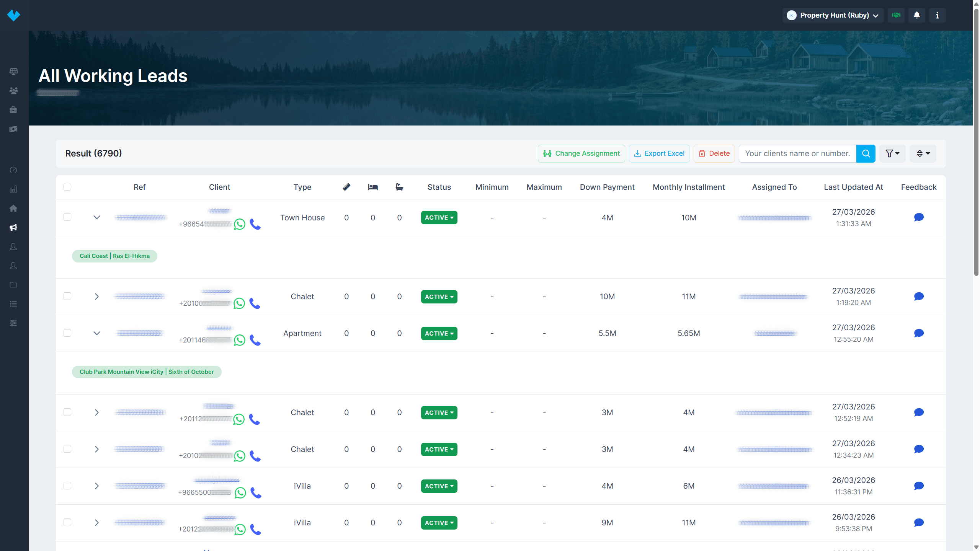This screenshot has width=980, height=551.
Task: Collapse the Town House lead row chevron
Action: (97, 217)
